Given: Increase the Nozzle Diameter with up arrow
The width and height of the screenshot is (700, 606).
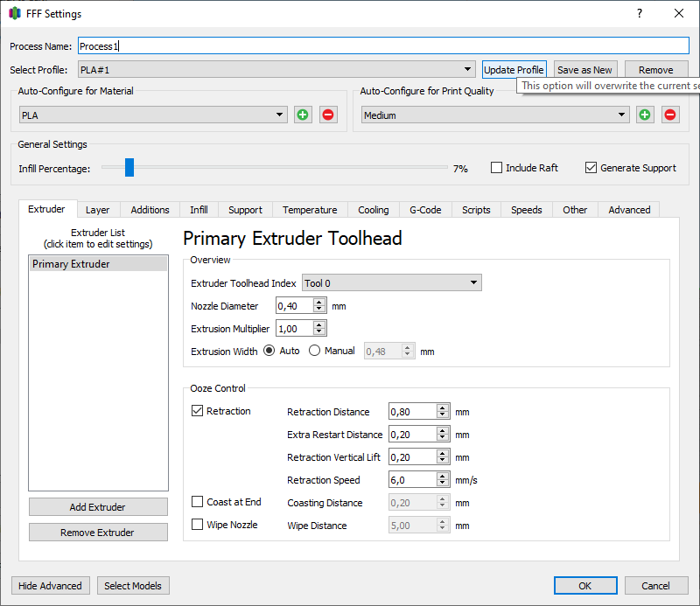Looking at the screenshot, I should coord(318,302).
